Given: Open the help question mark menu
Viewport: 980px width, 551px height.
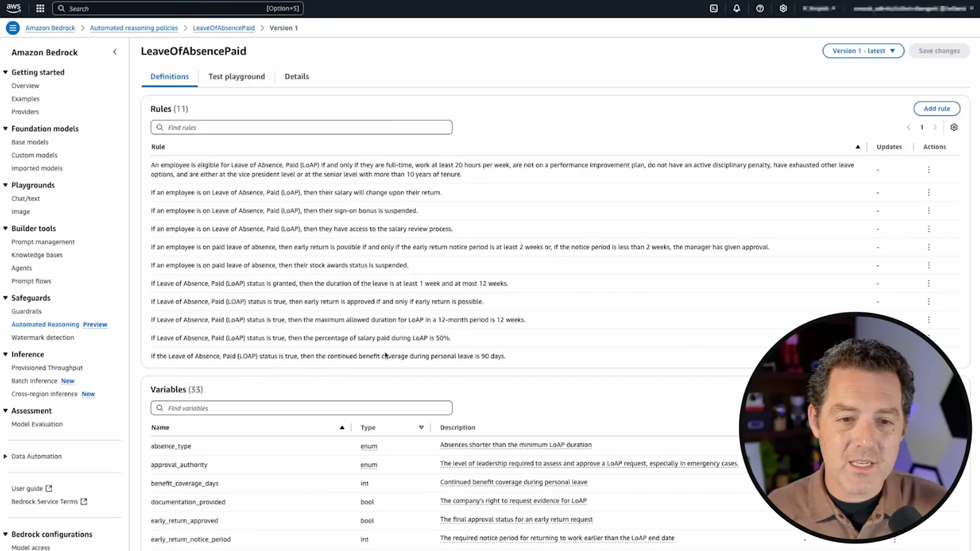Looking at the screenshot, I should click(760, 9).
